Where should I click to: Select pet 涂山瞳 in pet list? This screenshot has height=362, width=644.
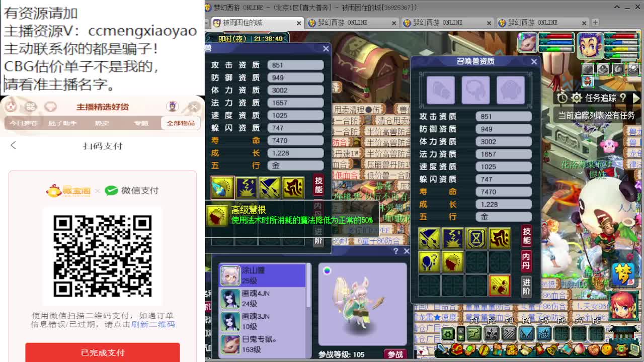click(x=263, y=275)
